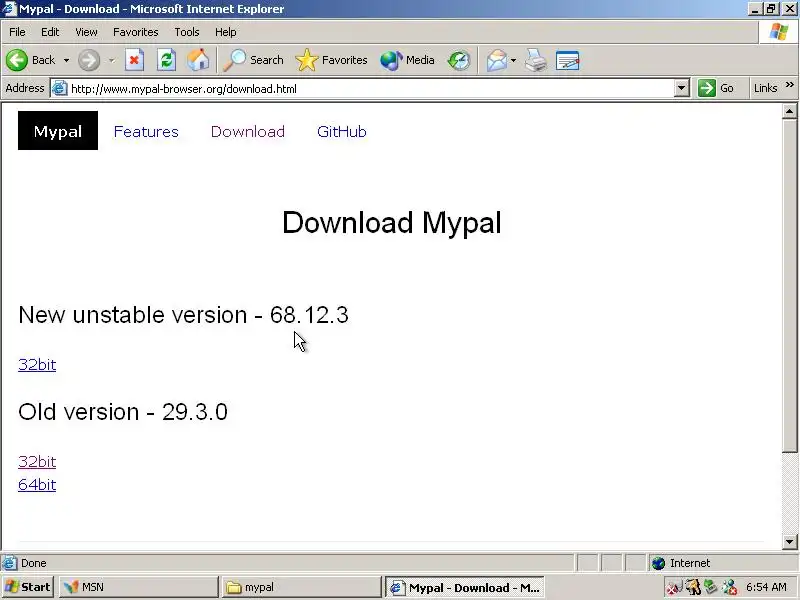Viewport: 800px width, 600px height.
Task: Open the Search pane in the toolbar
Action: pyautogui.click(x=254, y=60)
